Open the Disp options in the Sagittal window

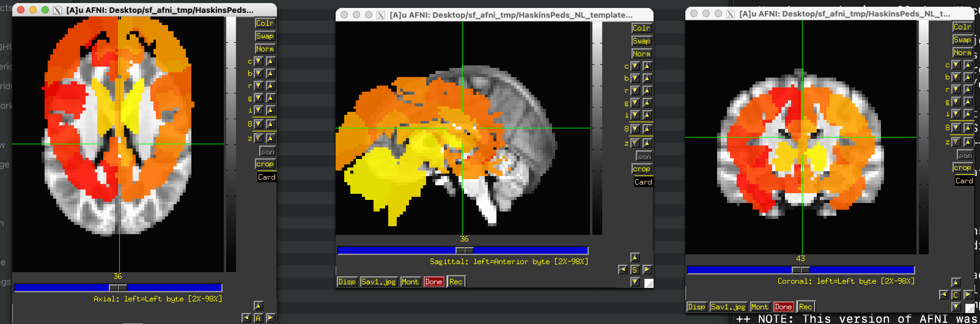pyautogui.click(x=347, y=282)
